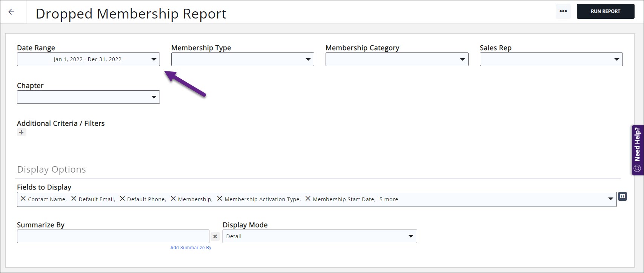
Task: Expand the Sales Rep dropdown
Action: click(x=616, y=59)
